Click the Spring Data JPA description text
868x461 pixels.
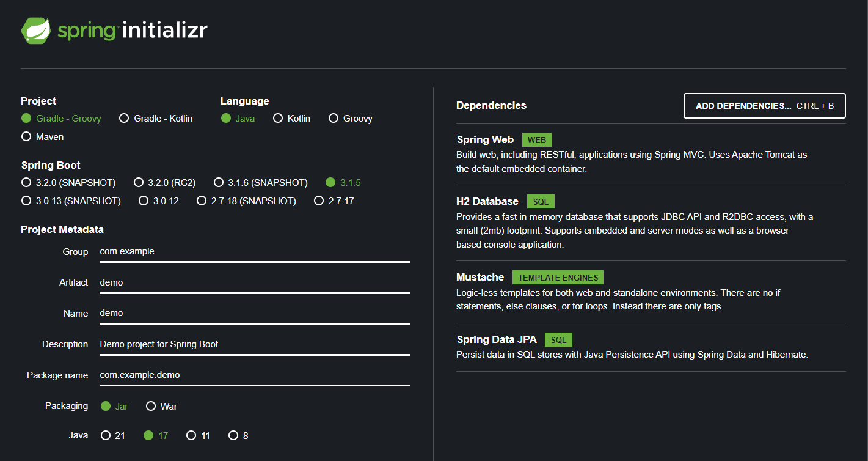click(632, 355)
